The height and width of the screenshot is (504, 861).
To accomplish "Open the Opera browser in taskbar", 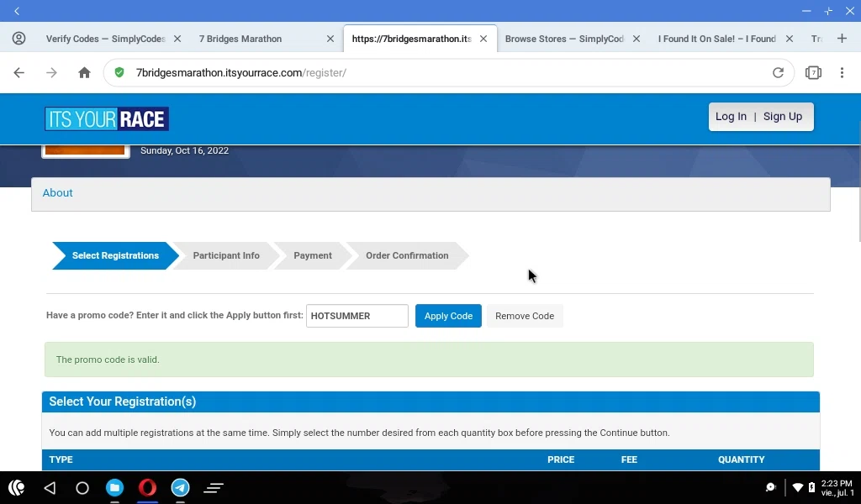I will pos(147,487).
